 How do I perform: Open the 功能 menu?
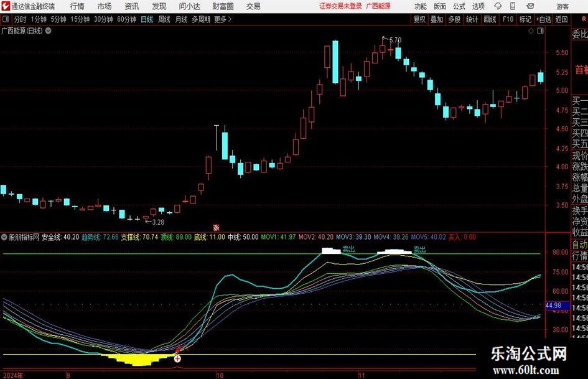(x=421, y=6)
